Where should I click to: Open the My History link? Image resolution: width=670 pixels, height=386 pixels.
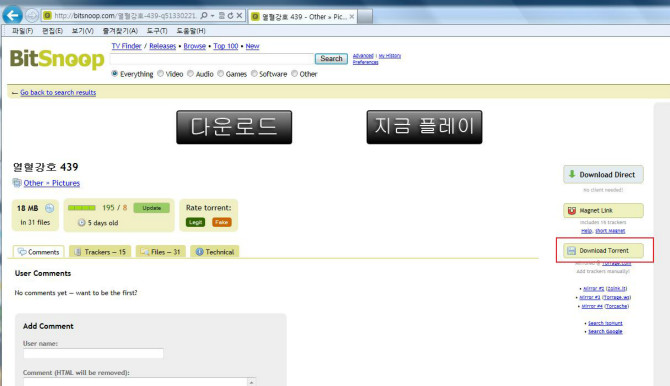[390, 56]
